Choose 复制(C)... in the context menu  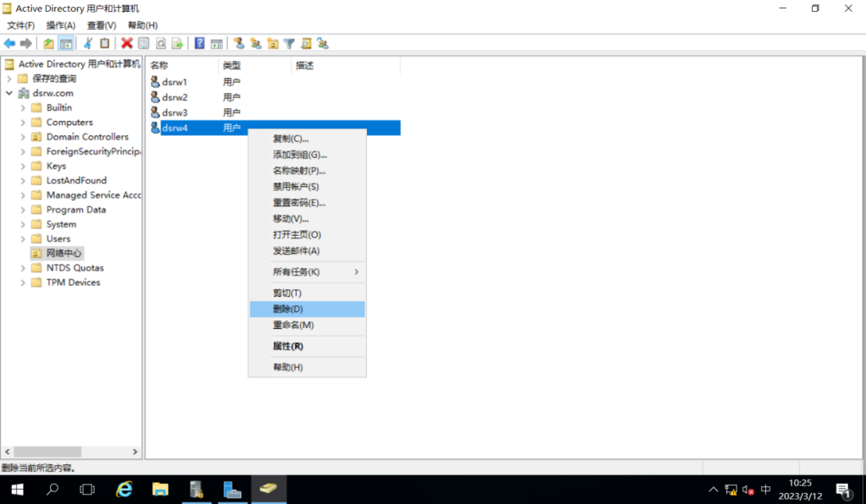click(307, 139)
